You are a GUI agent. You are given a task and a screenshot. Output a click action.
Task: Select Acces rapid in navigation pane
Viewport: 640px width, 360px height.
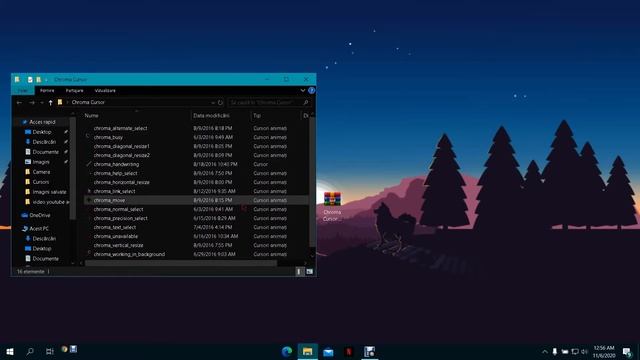[42, 122]
